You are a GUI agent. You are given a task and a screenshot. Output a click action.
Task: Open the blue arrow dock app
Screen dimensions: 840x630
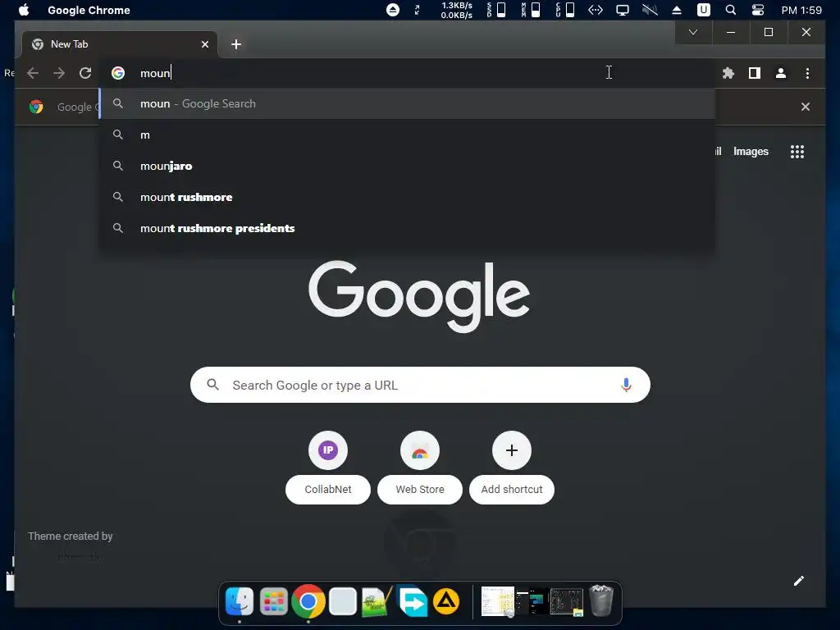pos(412,601)
